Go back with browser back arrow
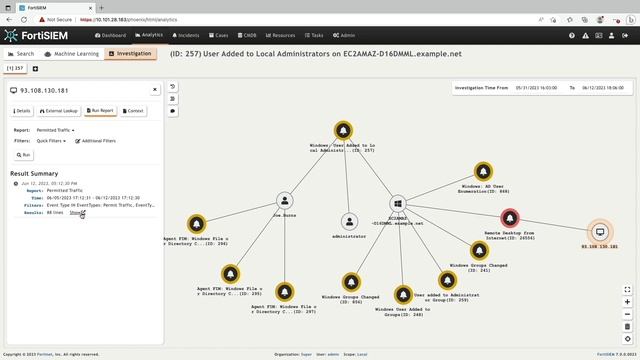This screenshot has height=360, width=640. (9, 20)
